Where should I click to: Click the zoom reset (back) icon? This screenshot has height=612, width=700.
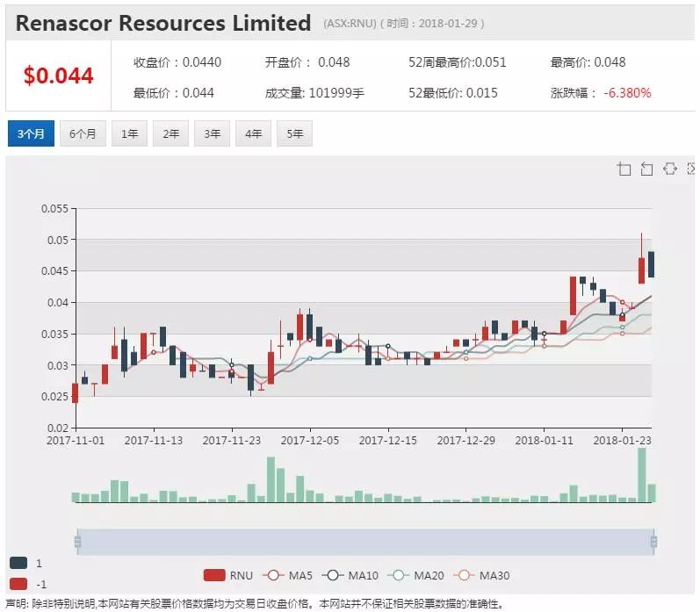click(x=646, y=169)
